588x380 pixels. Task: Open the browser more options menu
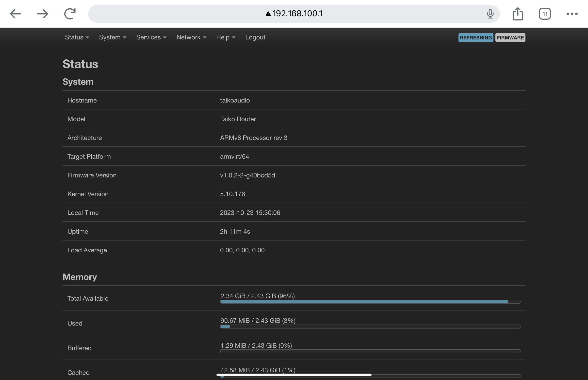[572, 14]
